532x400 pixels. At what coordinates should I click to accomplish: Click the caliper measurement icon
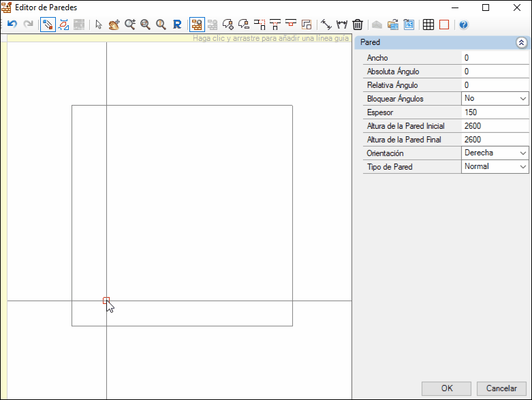pyautogui.click(x=342, y=25)
